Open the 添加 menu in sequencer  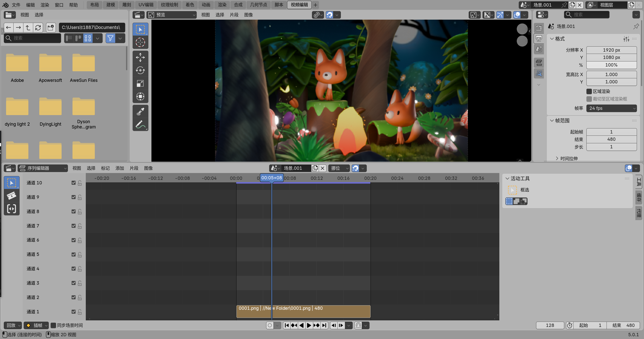pyautogui.click(x=119, y=168)
